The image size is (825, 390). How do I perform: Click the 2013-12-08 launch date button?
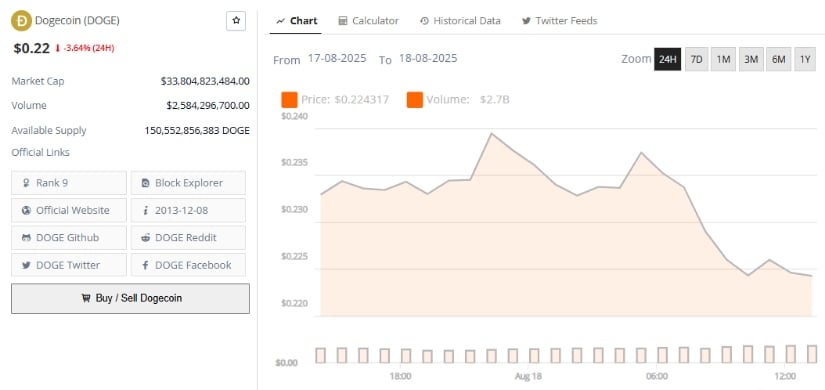188,210
